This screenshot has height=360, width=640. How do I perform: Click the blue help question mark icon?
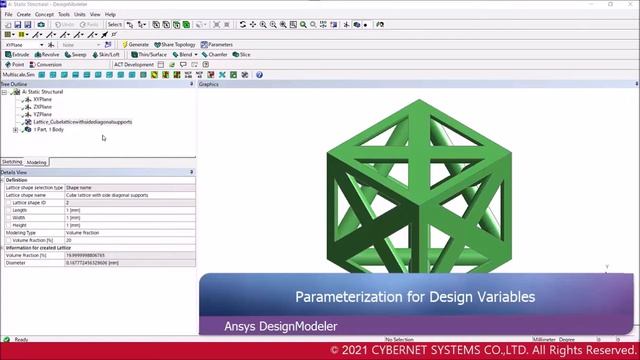click(259, 75)
